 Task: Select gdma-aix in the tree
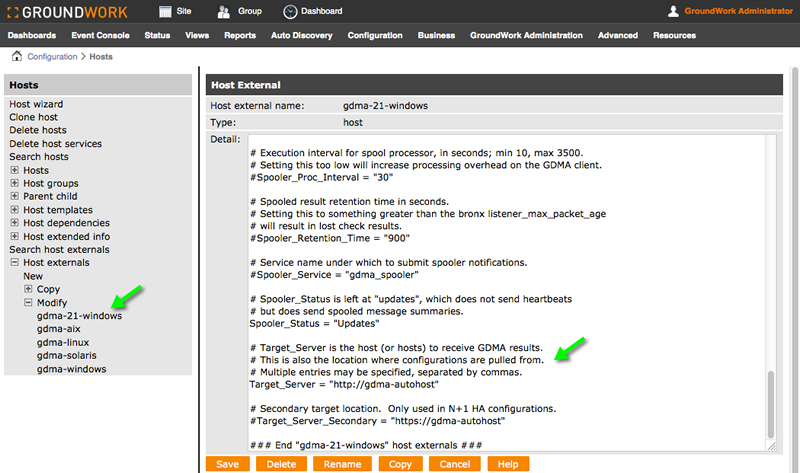(59, 329)
